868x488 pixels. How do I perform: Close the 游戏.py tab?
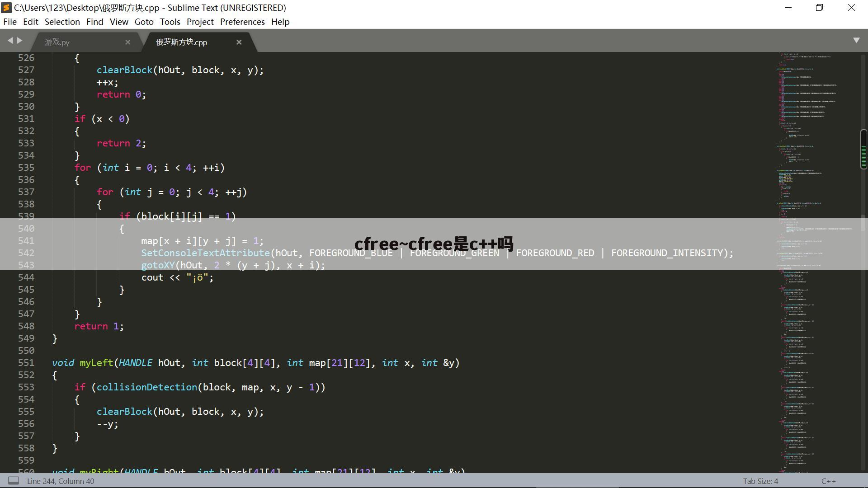tap(128, 42)
